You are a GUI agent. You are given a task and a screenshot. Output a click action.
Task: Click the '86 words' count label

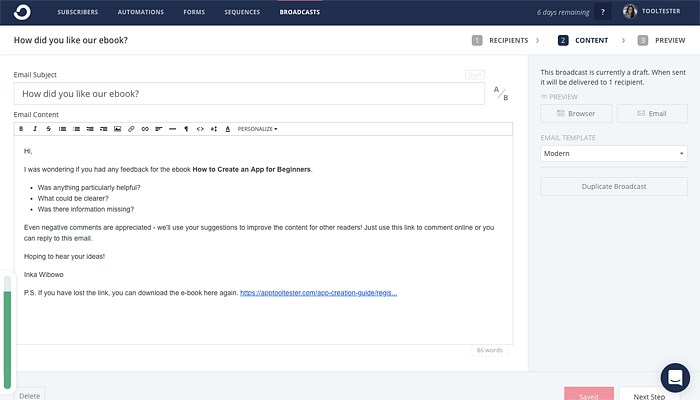click(x=489, y=350)
